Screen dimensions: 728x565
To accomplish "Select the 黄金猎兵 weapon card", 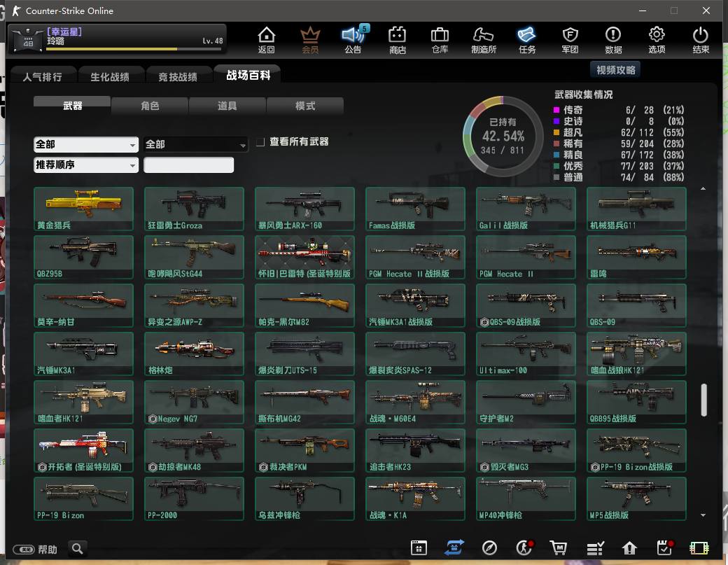I will 83,209.
